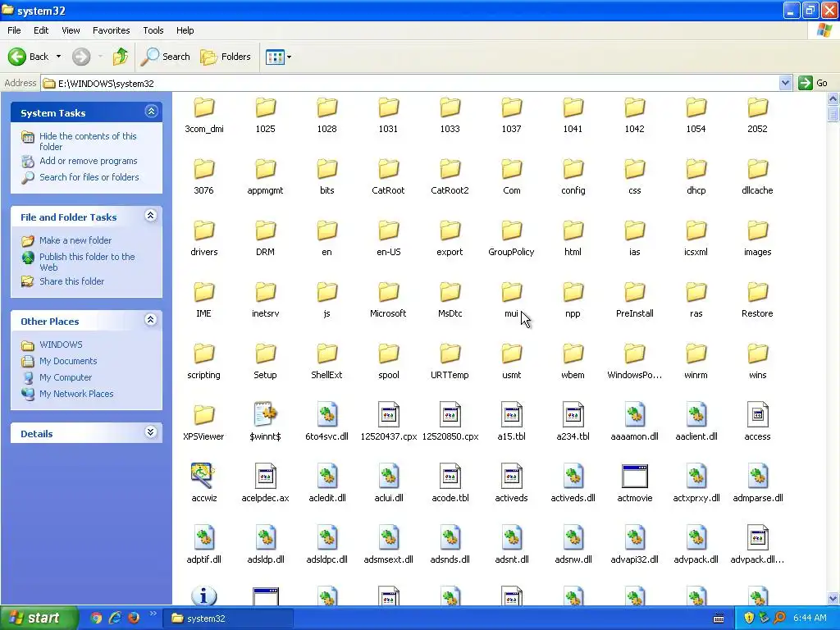
Task: Select the Restore folder
Action: click(757, 300)
